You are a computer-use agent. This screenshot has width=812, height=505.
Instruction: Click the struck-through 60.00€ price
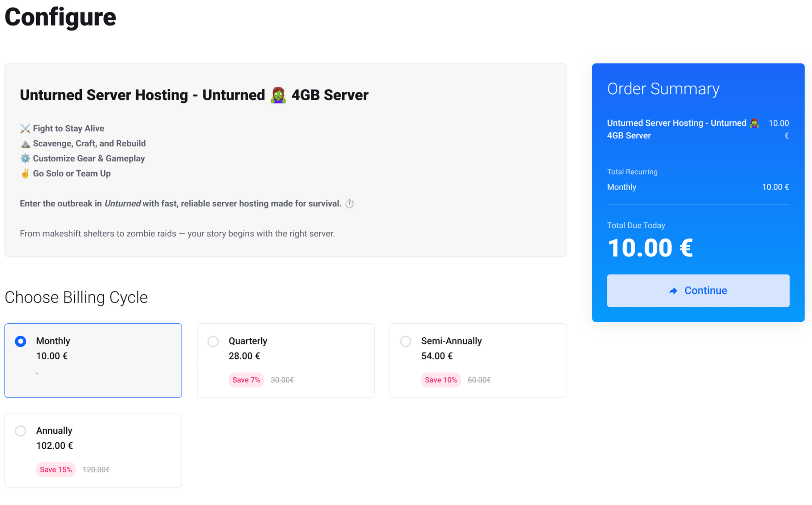coord(479,380)
